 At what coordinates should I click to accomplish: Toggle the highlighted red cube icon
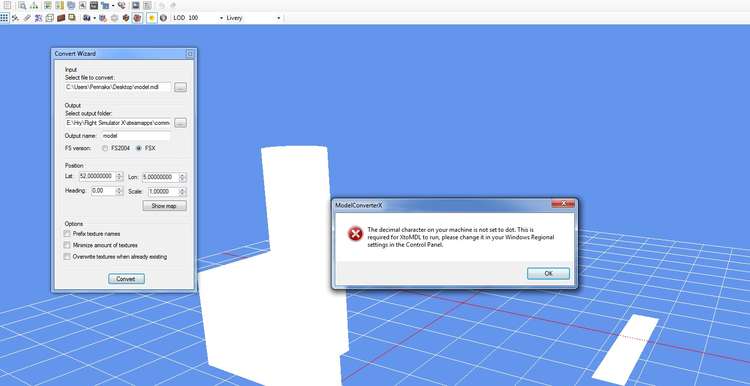click(x=137, y=18)
